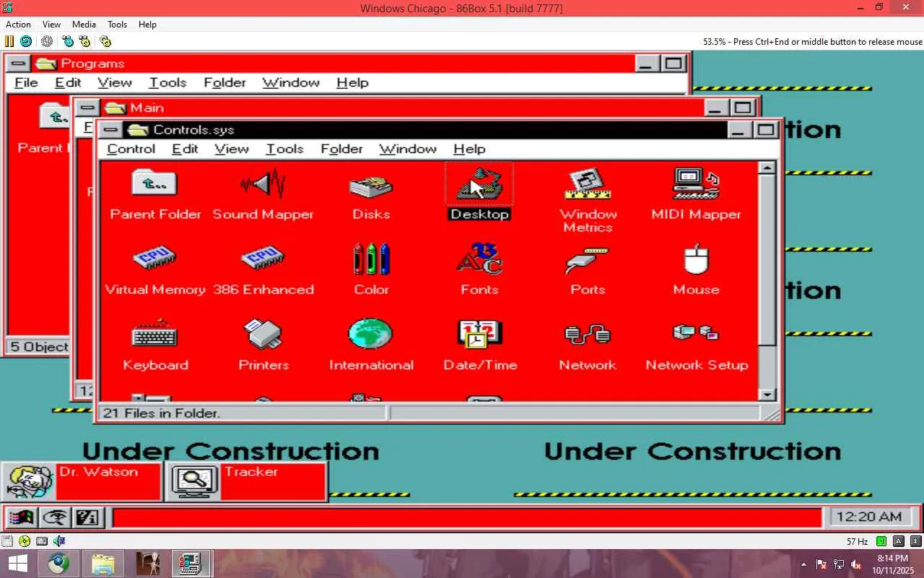
Task: Click the Programs window title bar
Action: point(334,64)
